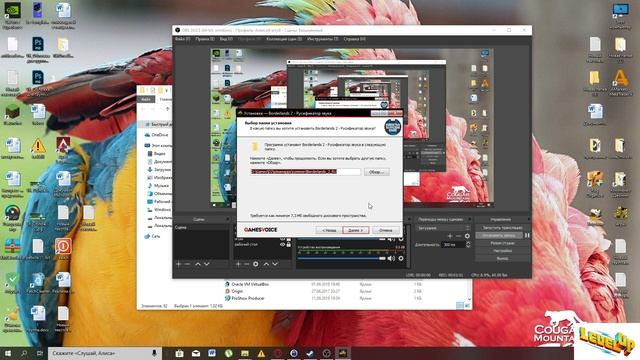Click Settings button in OBS controls

point(502,251)
